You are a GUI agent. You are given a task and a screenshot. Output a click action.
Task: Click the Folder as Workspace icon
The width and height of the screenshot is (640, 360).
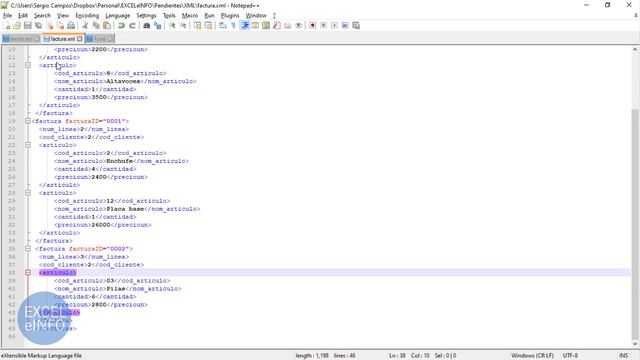288,25
